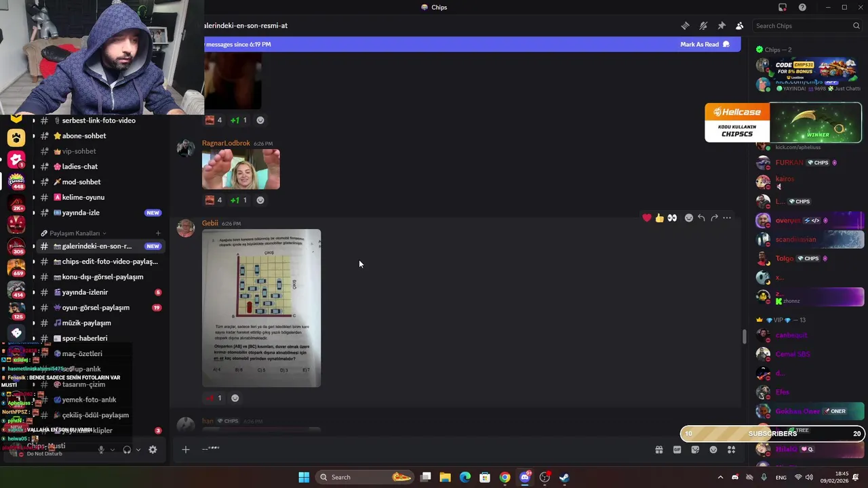Open attachment plus button in message box
The height and width of the screenshot is (488, 868).
(185, 449)
